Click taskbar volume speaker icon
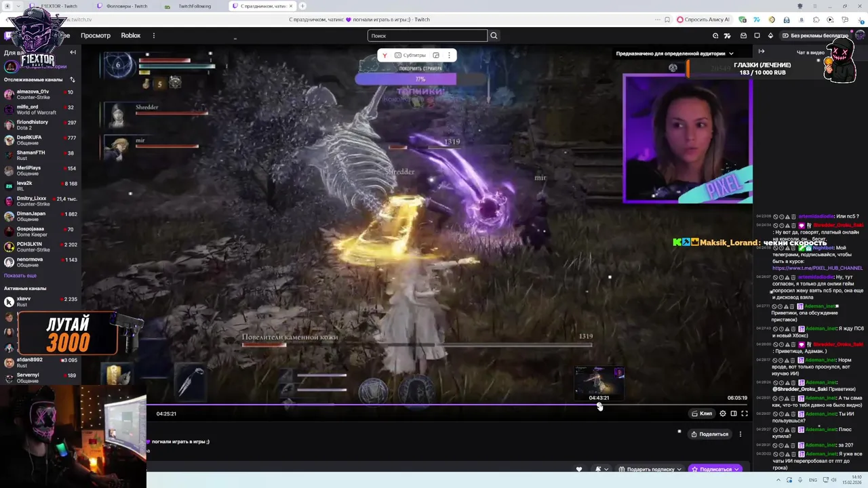 833,480
